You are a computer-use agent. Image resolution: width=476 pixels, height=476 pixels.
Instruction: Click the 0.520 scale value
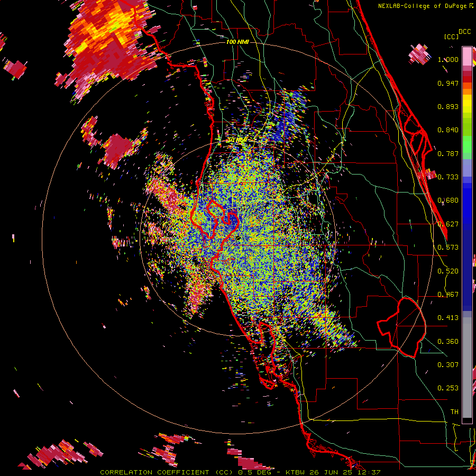point(448,271)
